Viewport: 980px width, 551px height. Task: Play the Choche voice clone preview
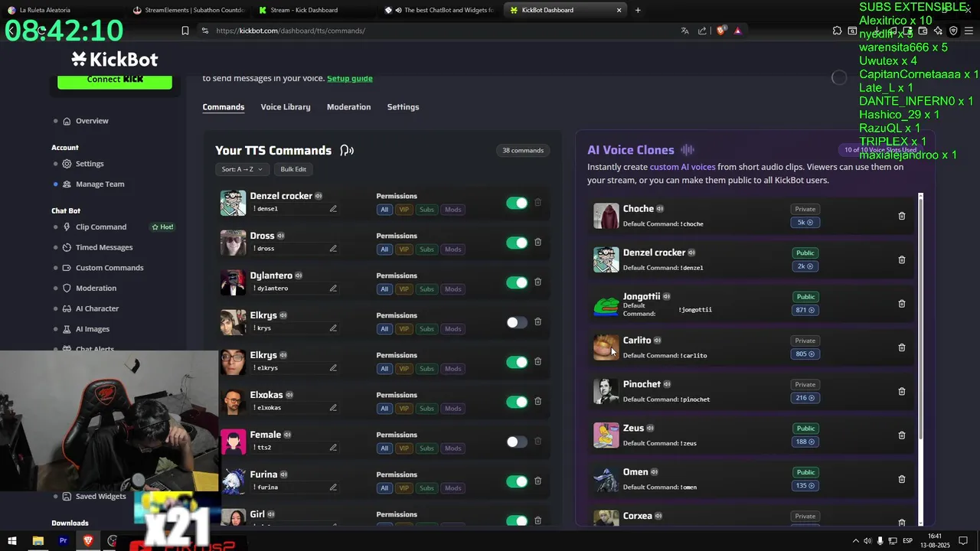click(x=659, y=209)
